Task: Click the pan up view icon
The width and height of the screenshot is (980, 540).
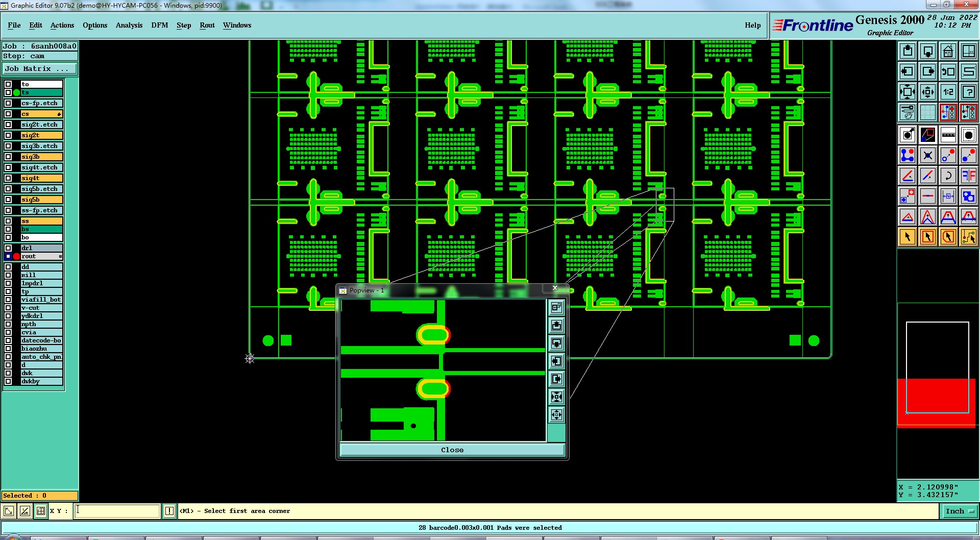Action: pos(908,51)
